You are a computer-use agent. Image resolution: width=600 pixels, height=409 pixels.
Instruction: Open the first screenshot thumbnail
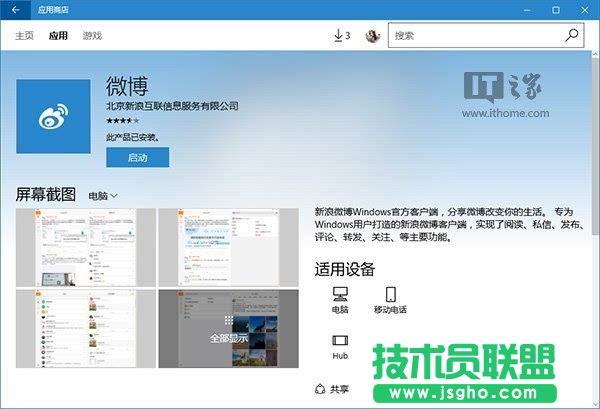pos(86,247)
